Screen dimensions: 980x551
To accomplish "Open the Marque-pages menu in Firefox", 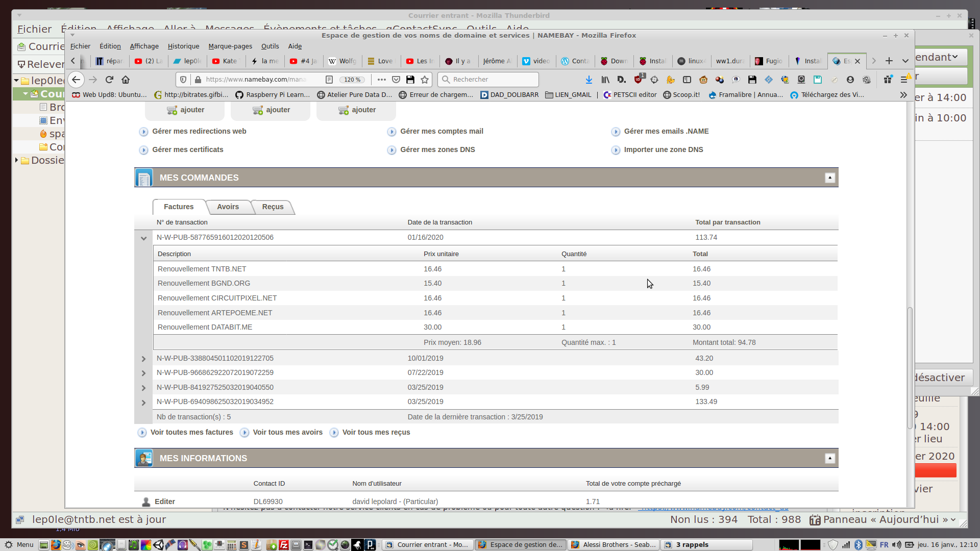I will pyautogui.click(x=230, y=46).
